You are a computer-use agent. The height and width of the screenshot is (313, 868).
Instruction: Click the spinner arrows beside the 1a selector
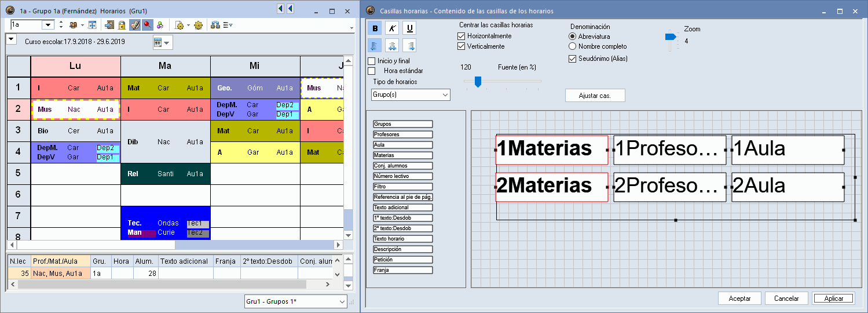[x=61, y=25]
